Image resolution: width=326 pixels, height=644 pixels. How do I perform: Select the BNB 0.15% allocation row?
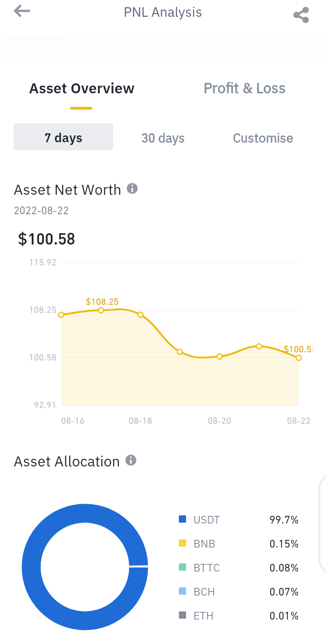click(239, 543)
